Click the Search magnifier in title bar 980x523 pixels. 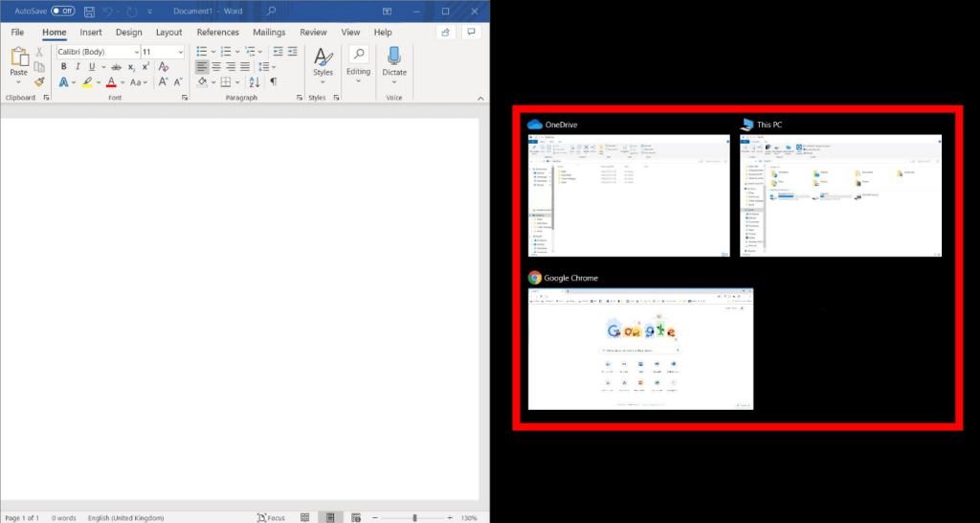pyautogui.click(x=271, y=11)
